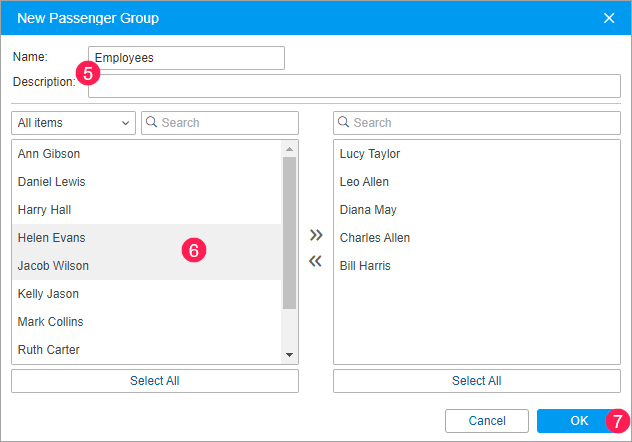Viewport: 632px width, 442px height.
Task: Confirm with the OK button
Action: (579, 421)
